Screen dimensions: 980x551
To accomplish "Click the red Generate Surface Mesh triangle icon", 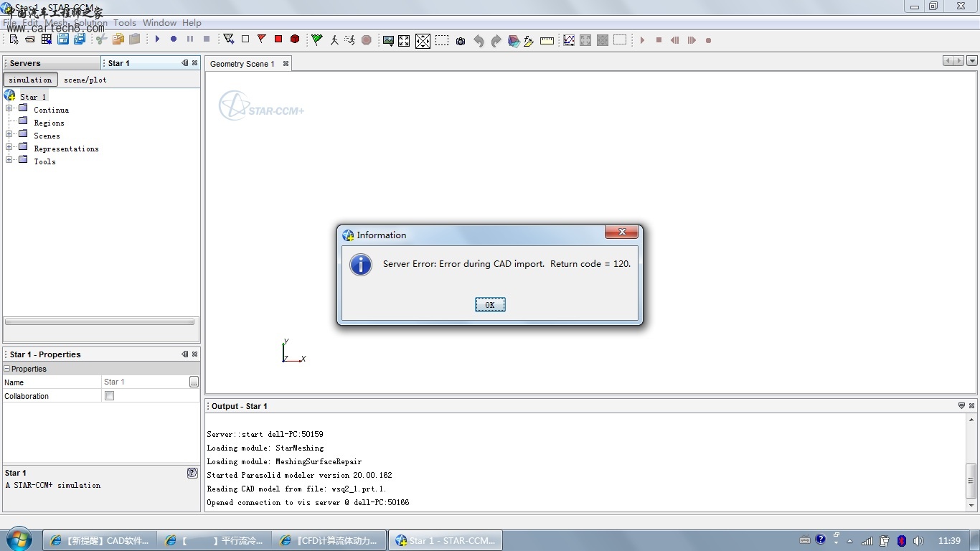I will pyautogui.click(x=262, y=39).
